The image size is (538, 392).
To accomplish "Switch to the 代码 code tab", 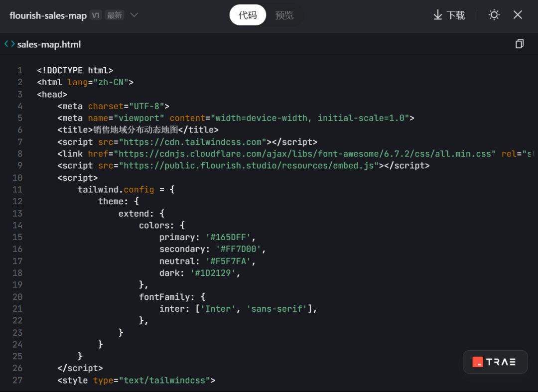I will tap(248, 15).
